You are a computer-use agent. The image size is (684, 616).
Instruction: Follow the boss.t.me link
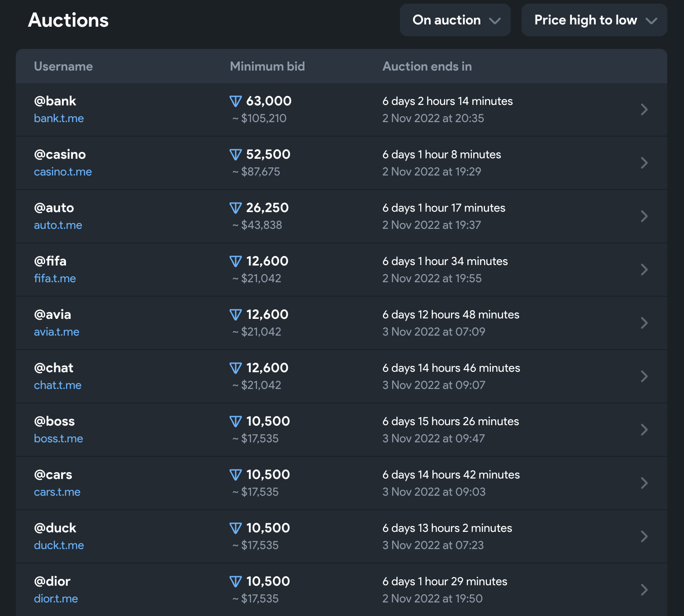pos(58,439)
